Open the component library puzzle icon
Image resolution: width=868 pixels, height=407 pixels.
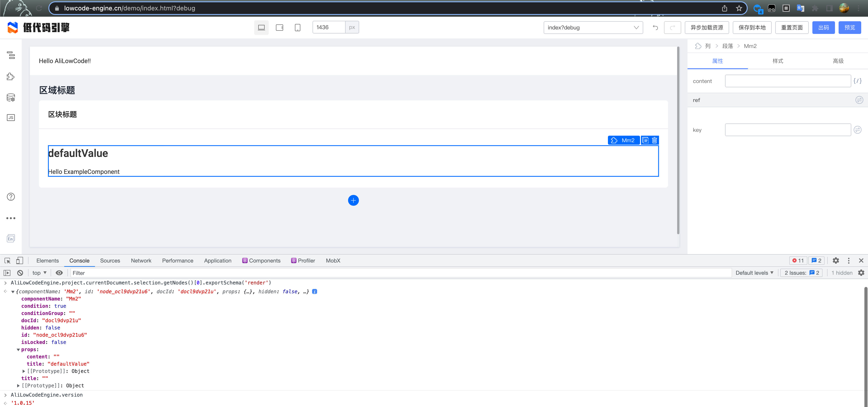[11, 76]
